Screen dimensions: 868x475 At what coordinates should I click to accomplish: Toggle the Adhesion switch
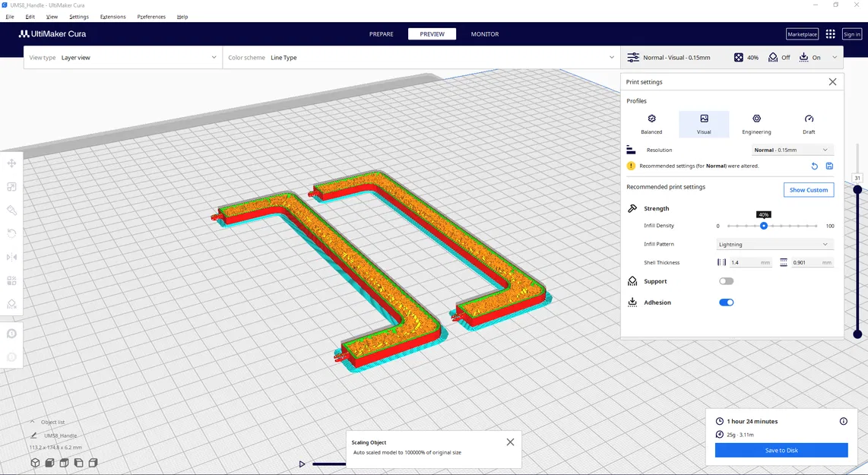pyautogui.click(x=727, y=302)
